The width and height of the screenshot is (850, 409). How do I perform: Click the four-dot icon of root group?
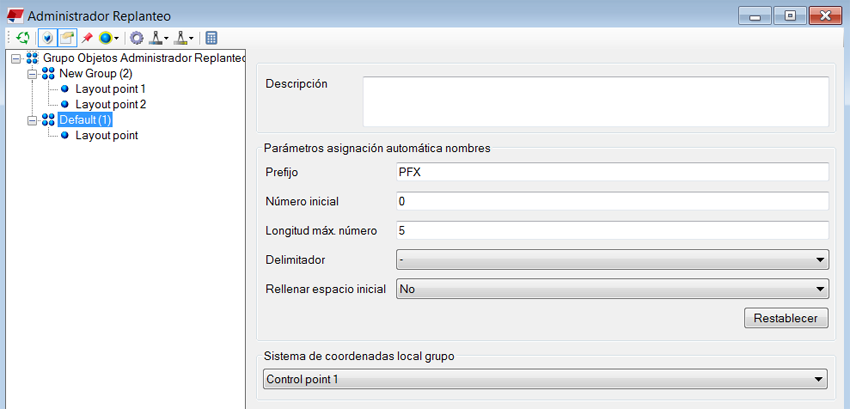pos(32,57)
